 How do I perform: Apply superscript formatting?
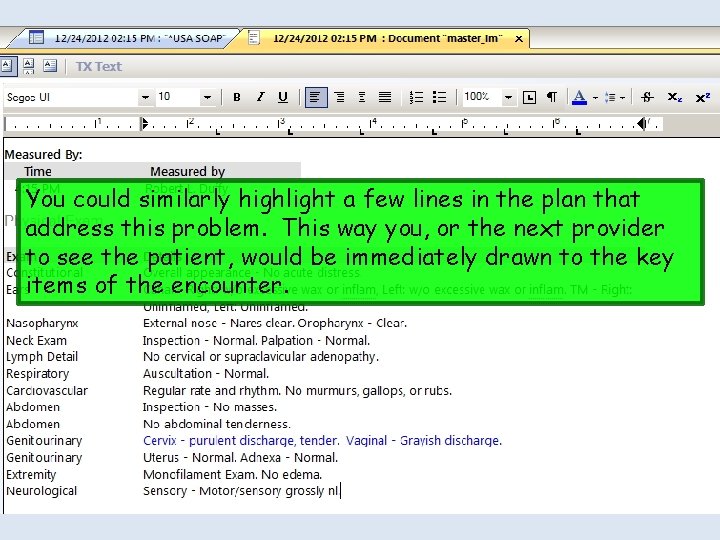pos(703,97)
